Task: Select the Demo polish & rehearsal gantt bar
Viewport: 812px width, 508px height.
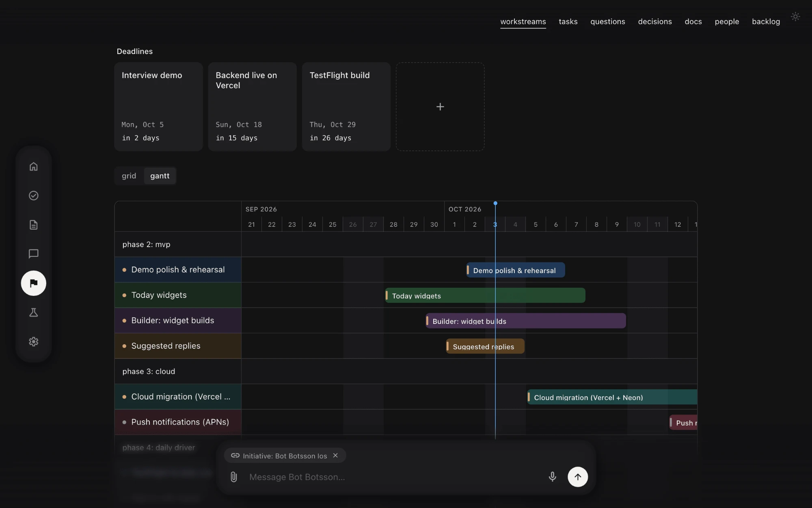Action: coord(516,270)
